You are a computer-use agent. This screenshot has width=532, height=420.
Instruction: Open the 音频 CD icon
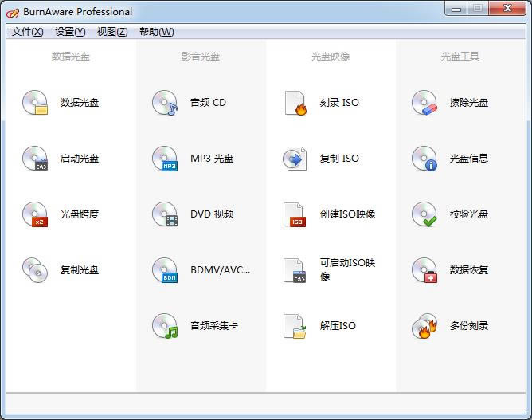(x=165, y=103)
